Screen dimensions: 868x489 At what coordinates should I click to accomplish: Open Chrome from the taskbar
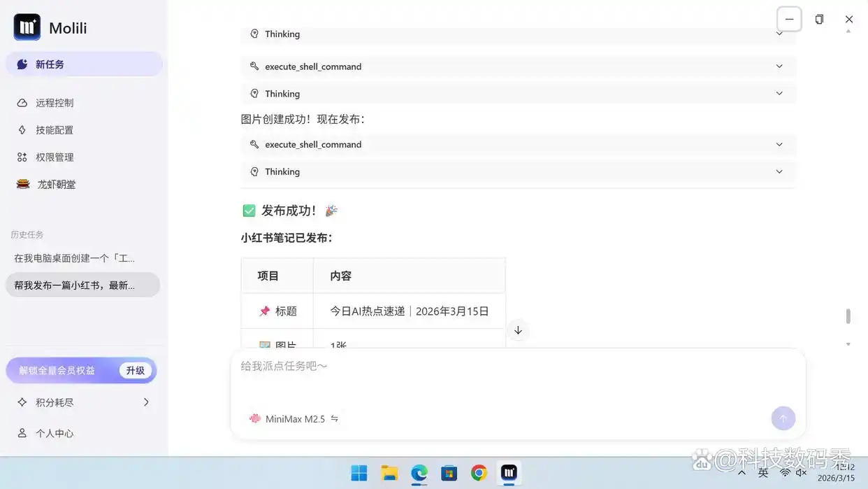pos(478,473)
